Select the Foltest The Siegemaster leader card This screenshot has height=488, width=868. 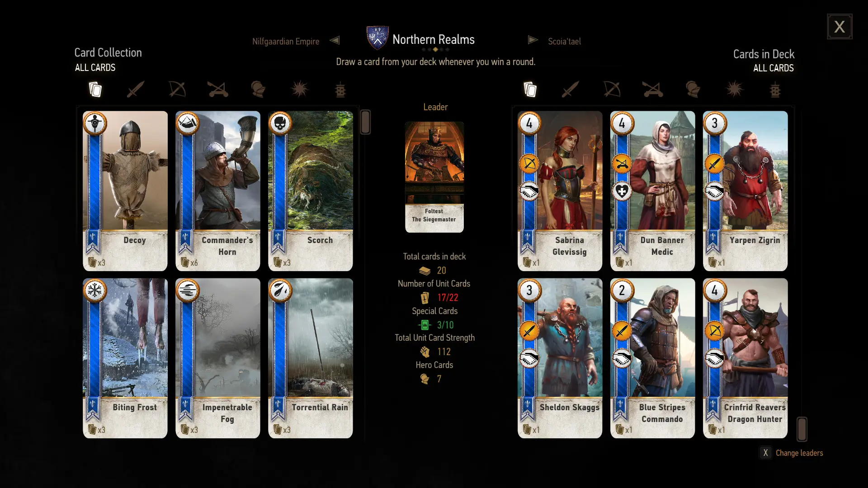click(x=434, y=177)
